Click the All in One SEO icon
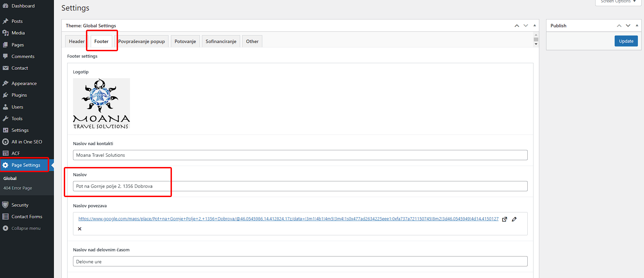The image size is (644, 278). tap(5, 142)
